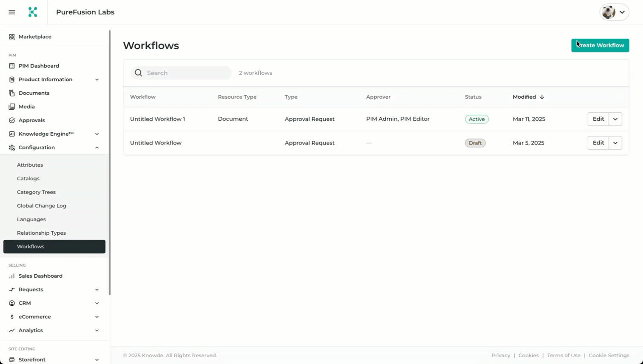This screenshot has height=364, width=643.
Task: Open the hamburger navigation menu
Action: [x=12, y=12]
